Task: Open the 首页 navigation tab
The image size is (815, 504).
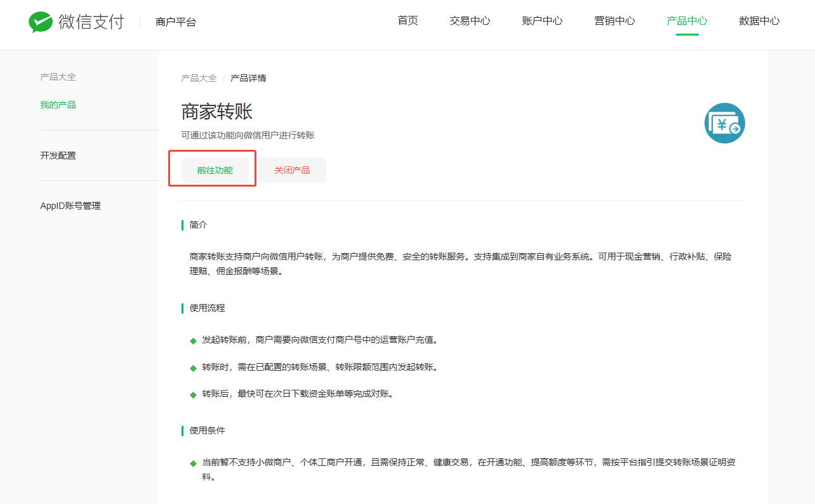Action: pyautogui.click(x=407, y=21)
